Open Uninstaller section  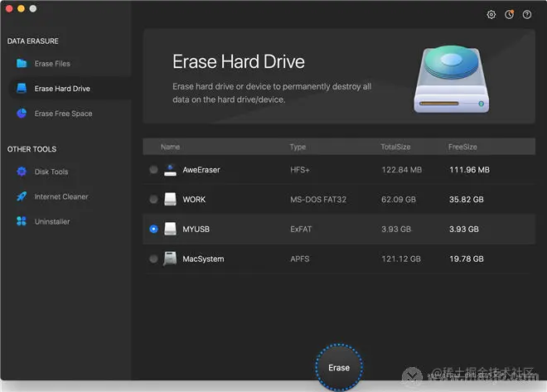click(x=52, y=221)
